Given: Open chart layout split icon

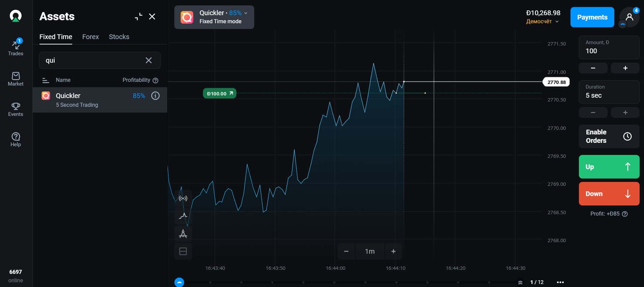Looking at the screenshot, I should coord(183,251).
